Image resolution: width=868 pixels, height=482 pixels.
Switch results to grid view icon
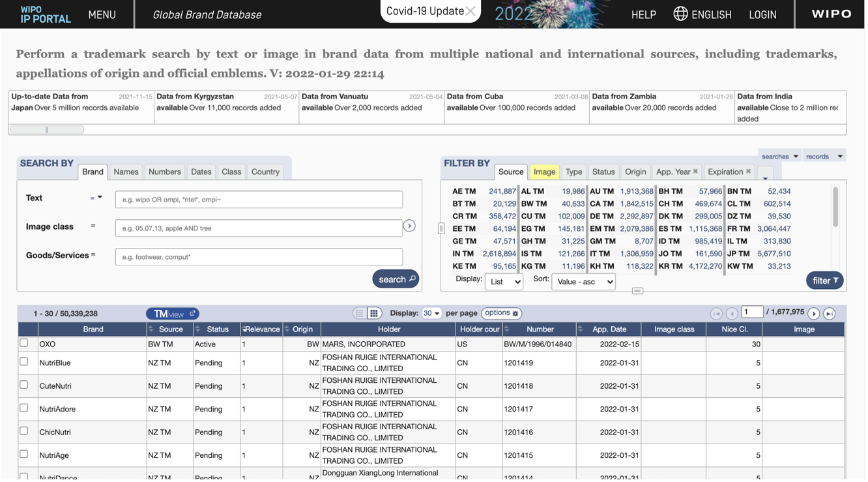pos(375,314)
